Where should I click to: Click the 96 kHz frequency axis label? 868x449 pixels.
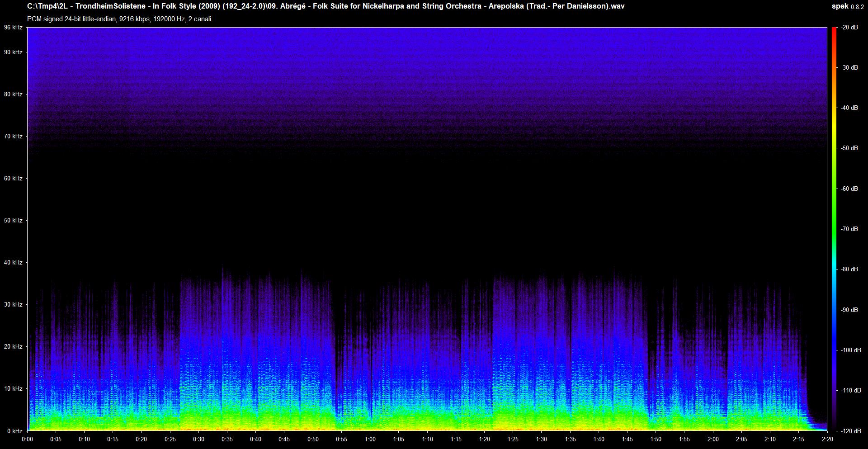pos(13,28)
